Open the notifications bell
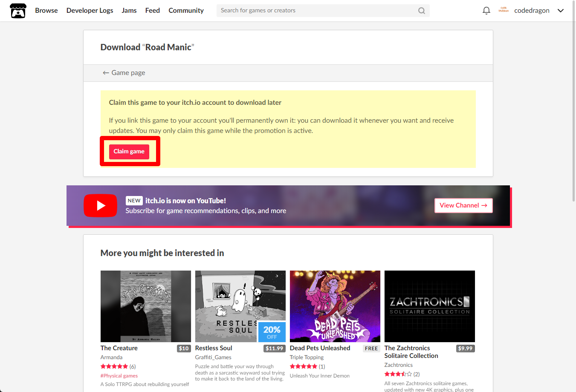Image resolution: width=576 pixels, height=392 pixels. [x=486, y=11]
